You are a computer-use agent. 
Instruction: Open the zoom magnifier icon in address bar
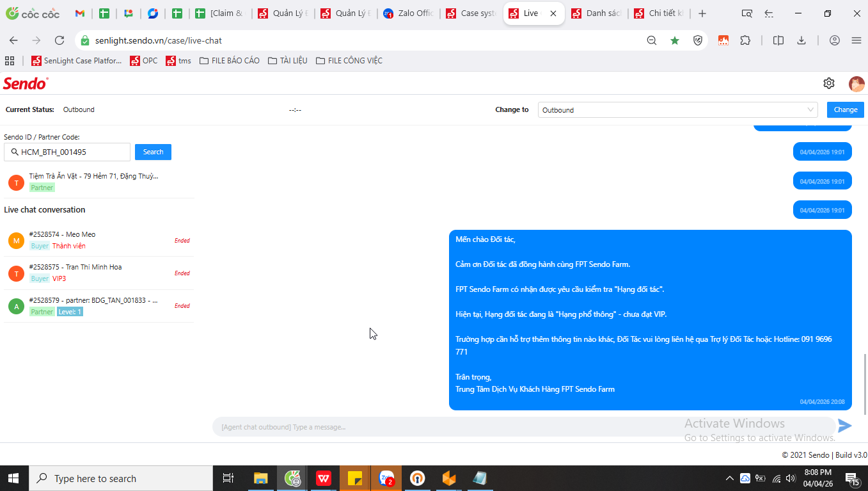[x=651, y=40]
